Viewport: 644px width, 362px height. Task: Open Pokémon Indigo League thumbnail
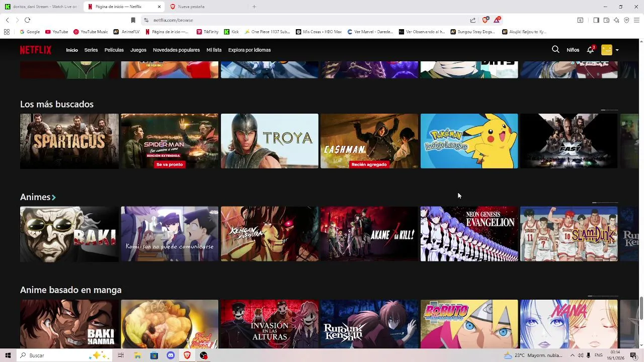click(x=469, y=141)
